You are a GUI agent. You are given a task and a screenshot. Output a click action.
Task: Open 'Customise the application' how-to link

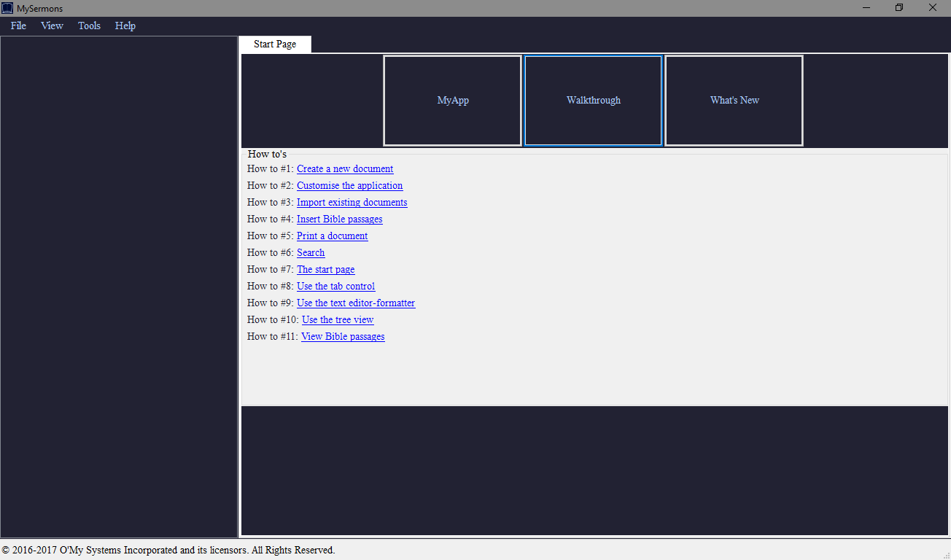click(x=349, y=186)
